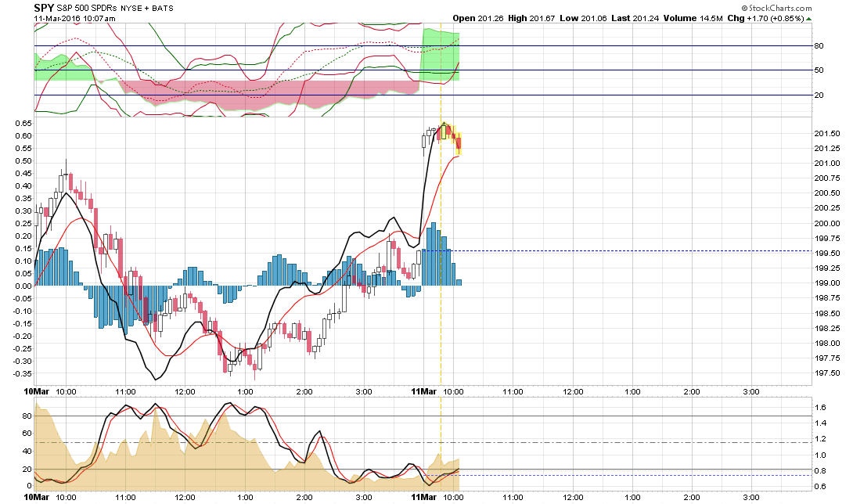Click the 11-Mar-2016 10:07 am timestamp
The image size is (853, 504).
(x=74, y=18)
